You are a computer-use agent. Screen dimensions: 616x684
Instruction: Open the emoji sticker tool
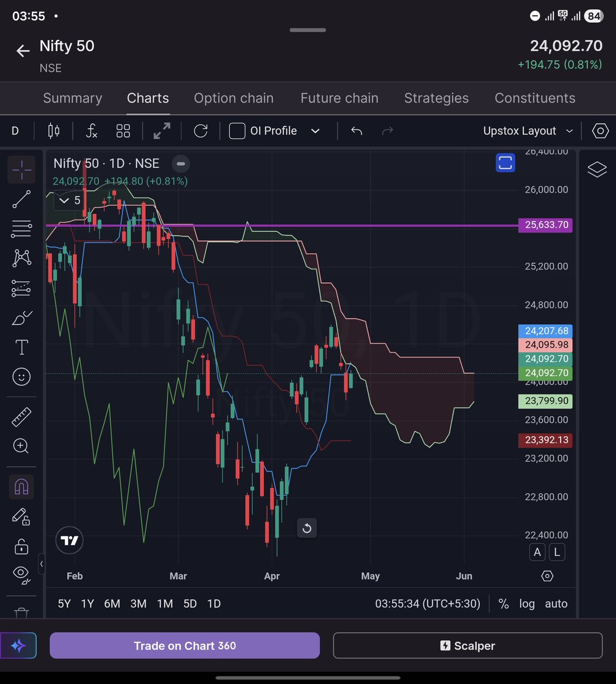[21, 377]
